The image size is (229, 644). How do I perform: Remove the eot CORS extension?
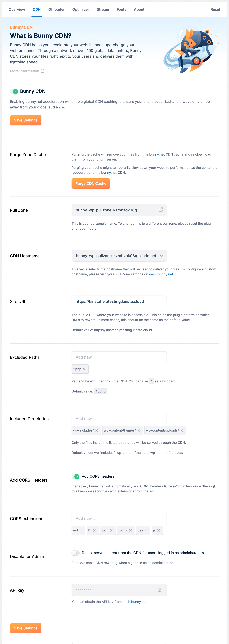tap(81, 530)
